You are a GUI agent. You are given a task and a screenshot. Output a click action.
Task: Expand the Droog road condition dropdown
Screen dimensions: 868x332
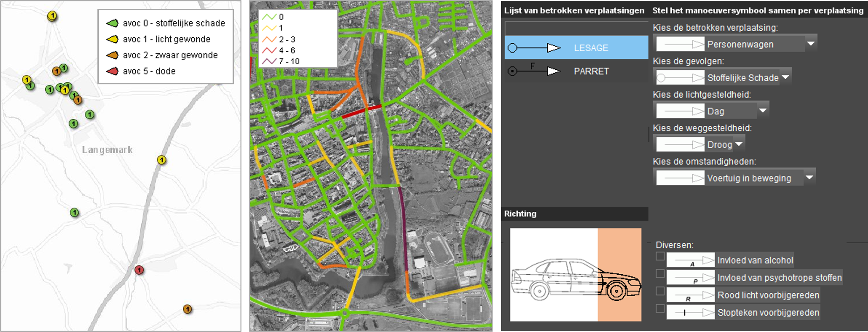tap(739, 144)
